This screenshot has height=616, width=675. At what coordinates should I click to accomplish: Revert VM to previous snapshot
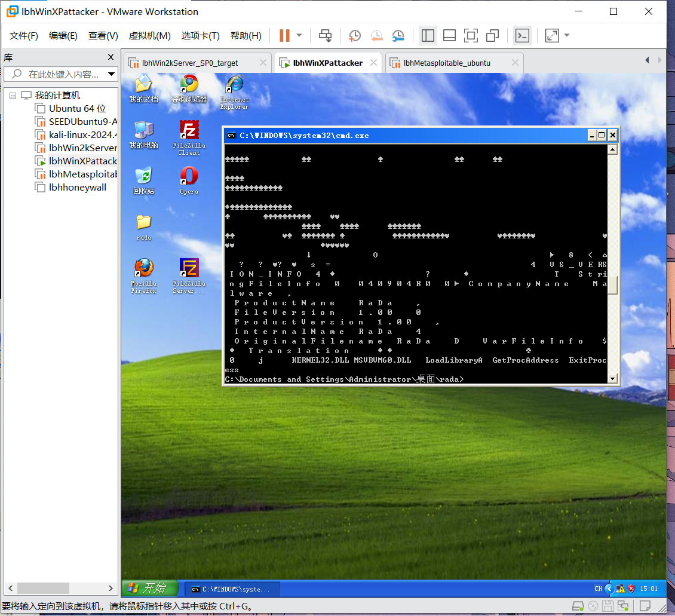pos(377,35)
